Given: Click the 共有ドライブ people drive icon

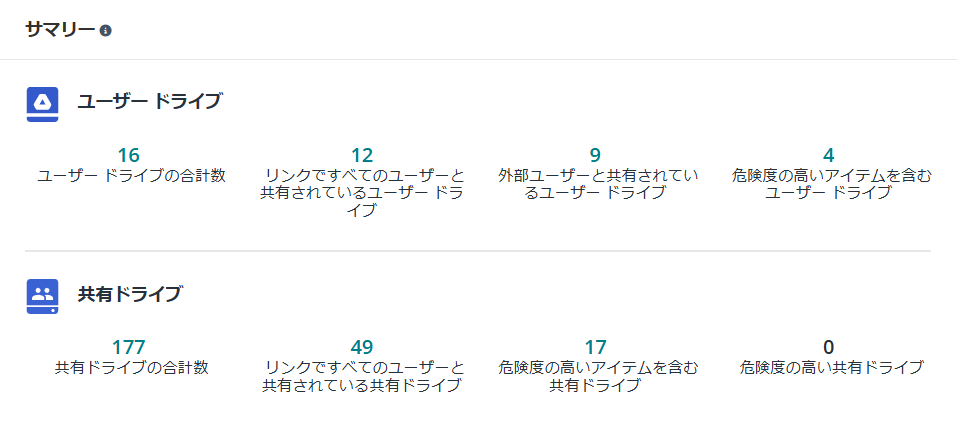Looking at the screenshot, I should (43, 297).
